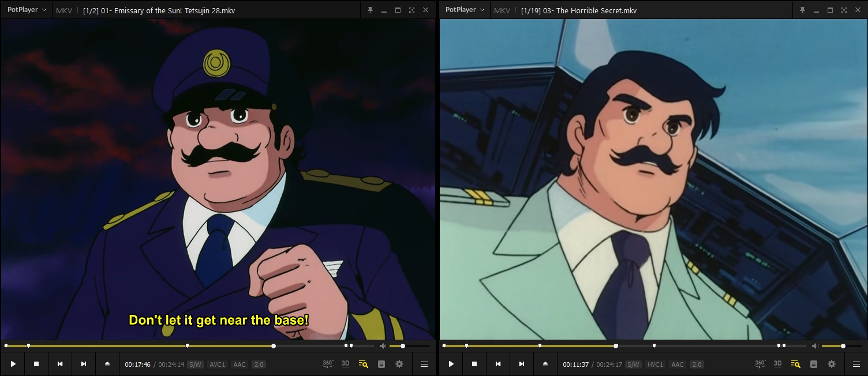Play The Horrible Secret video
This screenshot has height=376, width=868.
click(451, 364)
